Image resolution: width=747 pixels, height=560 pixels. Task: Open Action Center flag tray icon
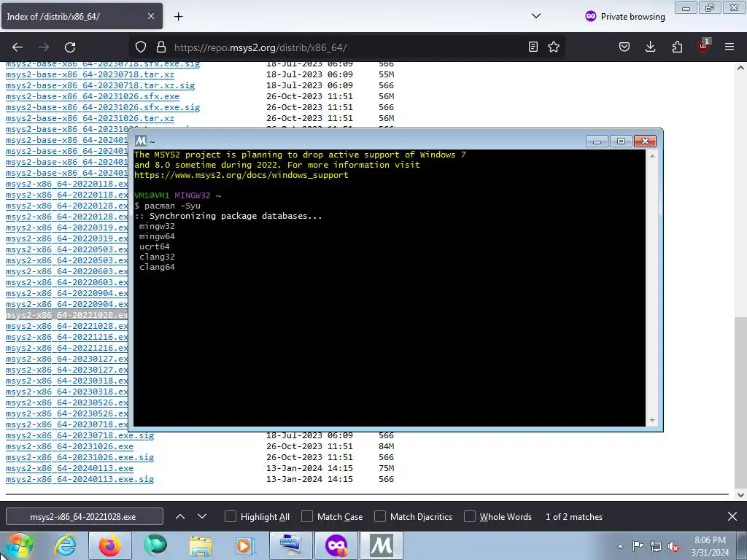[x=638, y=546]
